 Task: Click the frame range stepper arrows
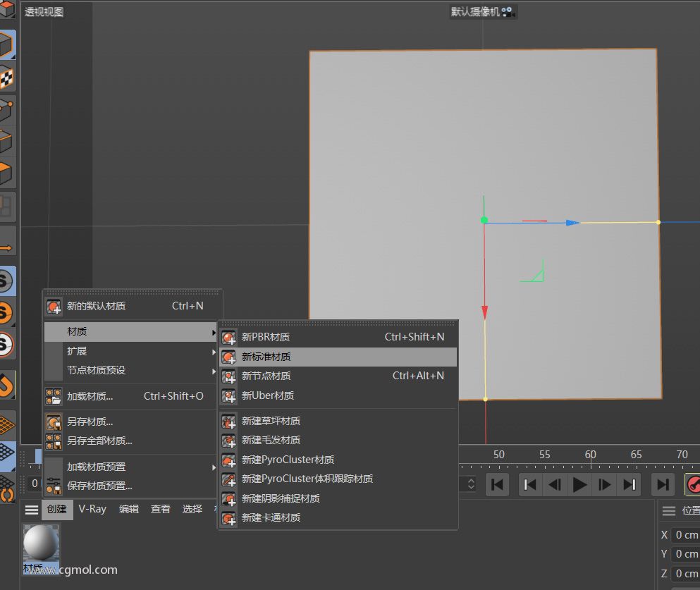tap(471, 485)
